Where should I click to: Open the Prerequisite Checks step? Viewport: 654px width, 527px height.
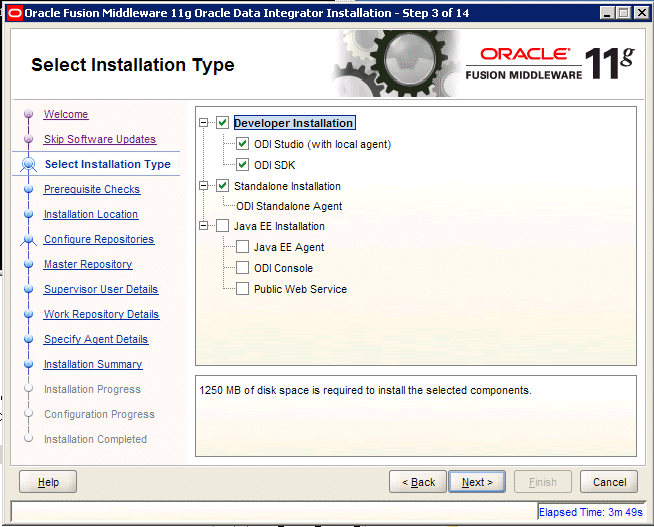pyautogui.click(x=92, y=189)
